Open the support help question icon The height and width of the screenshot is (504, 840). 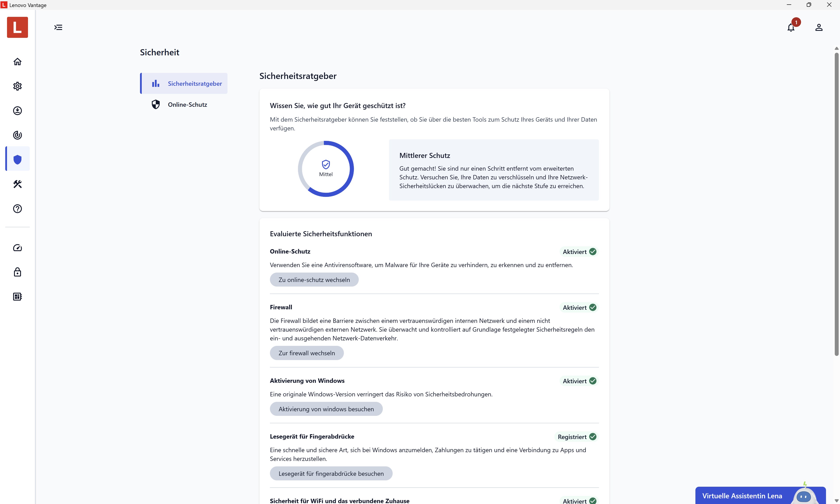click(17, 208)
